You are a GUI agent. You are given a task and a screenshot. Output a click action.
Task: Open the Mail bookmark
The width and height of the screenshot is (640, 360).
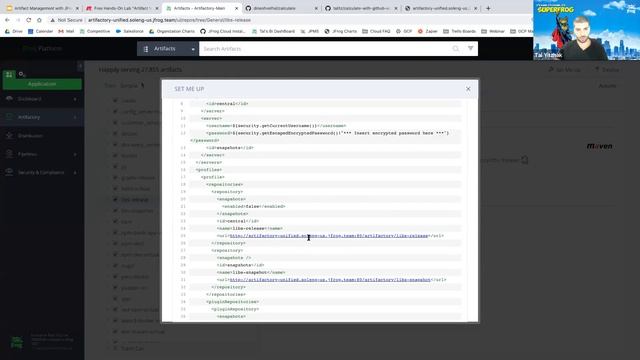pyautogui.click(x=66, y=31)
